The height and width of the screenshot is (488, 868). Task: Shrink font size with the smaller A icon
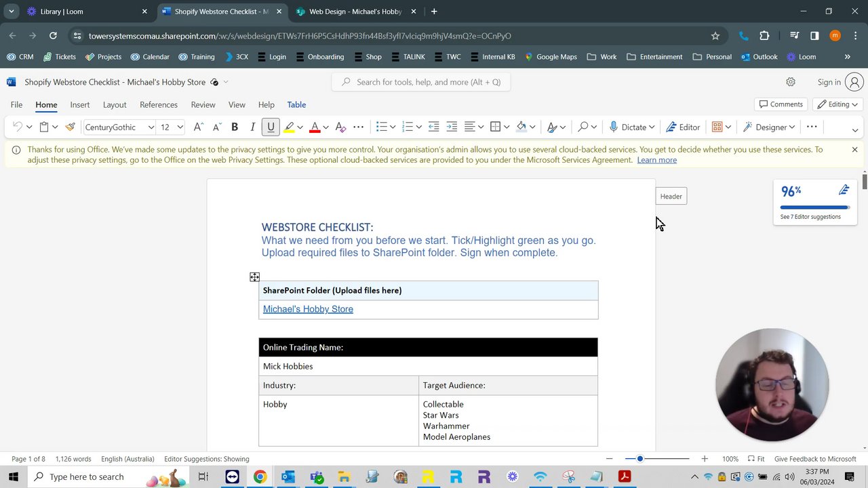point(217,127)
